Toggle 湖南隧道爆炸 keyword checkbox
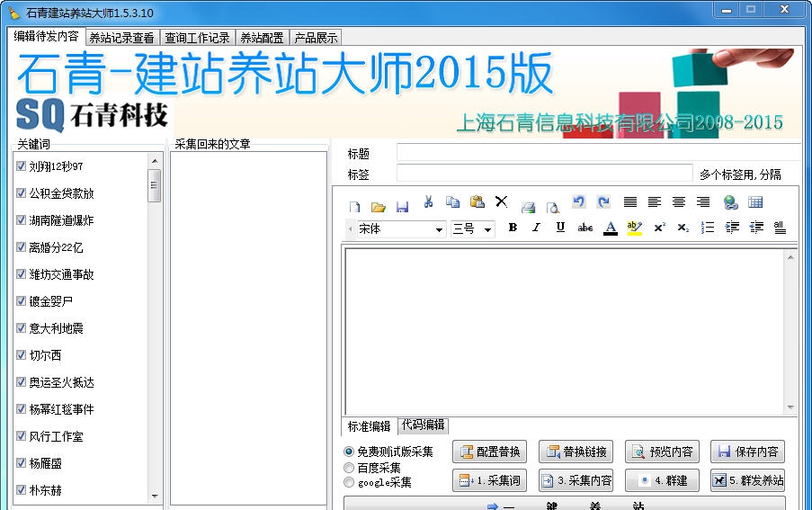Viewport: 812px width, 510px height. tap(22, 219)
